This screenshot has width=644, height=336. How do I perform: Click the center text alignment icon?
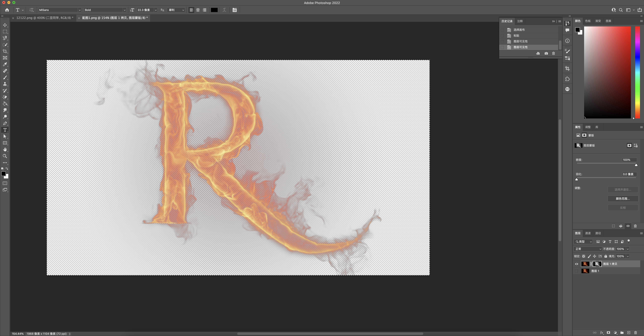point(198,10)
